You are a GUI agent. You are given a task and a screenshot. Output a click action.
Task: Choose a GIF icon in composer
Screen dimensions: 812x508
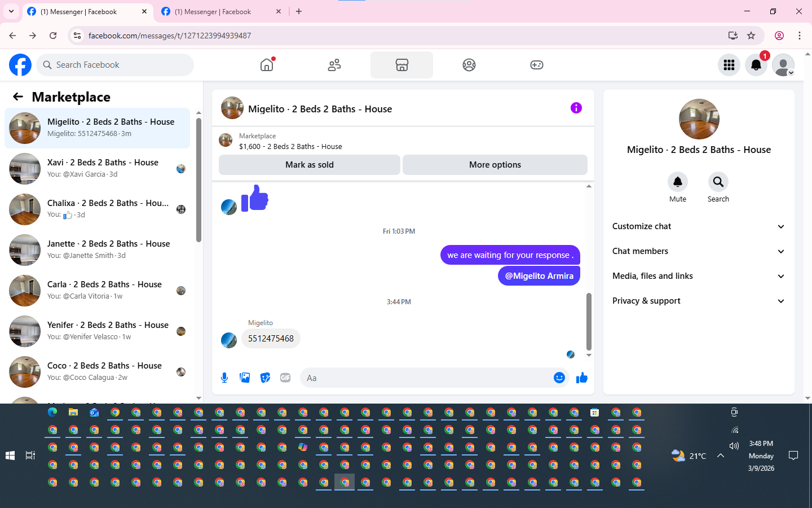click(x=285, y=378)
